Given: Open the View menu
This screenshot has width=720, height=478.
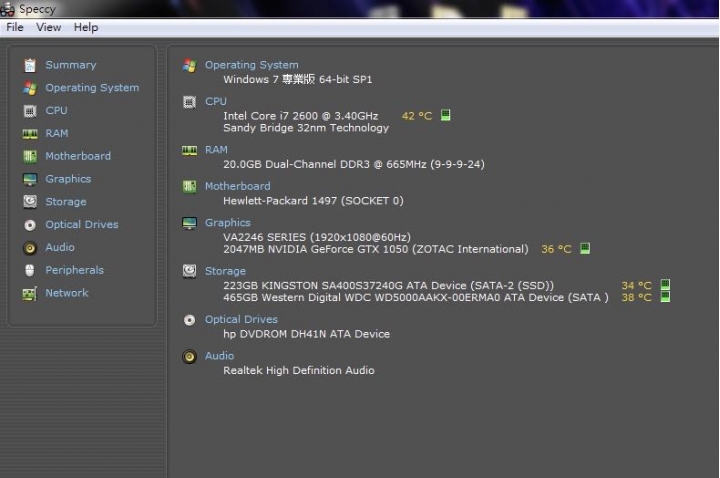Looking at the screenshot, I should [x=48, y=28].
